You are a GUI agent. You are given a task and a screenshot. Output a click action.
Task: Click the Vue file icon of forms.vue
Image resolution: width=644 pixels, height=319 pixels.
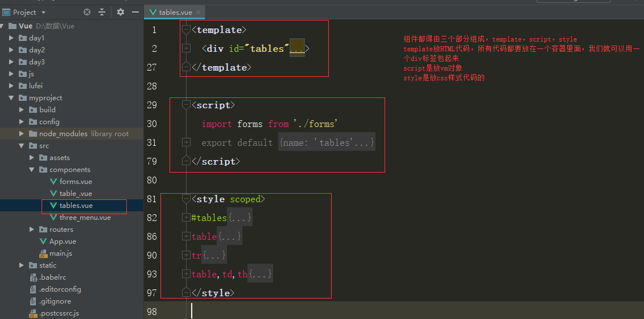click(x=53, y=181)
